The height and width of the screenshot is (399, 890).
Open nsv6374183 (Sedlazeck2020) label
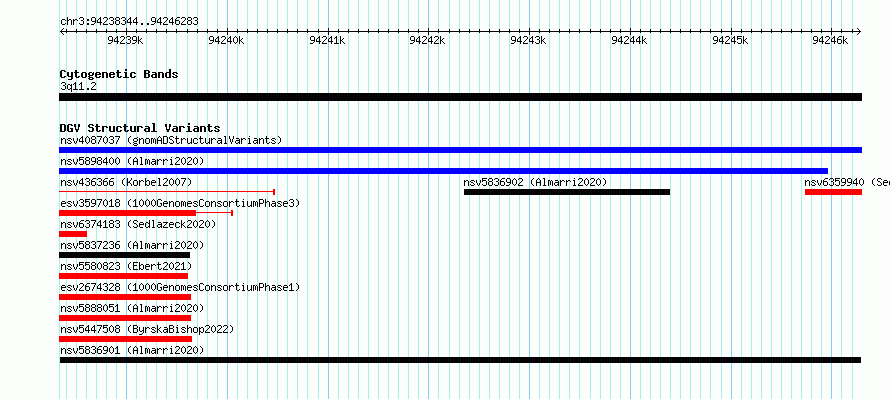(x=138, y=224)
